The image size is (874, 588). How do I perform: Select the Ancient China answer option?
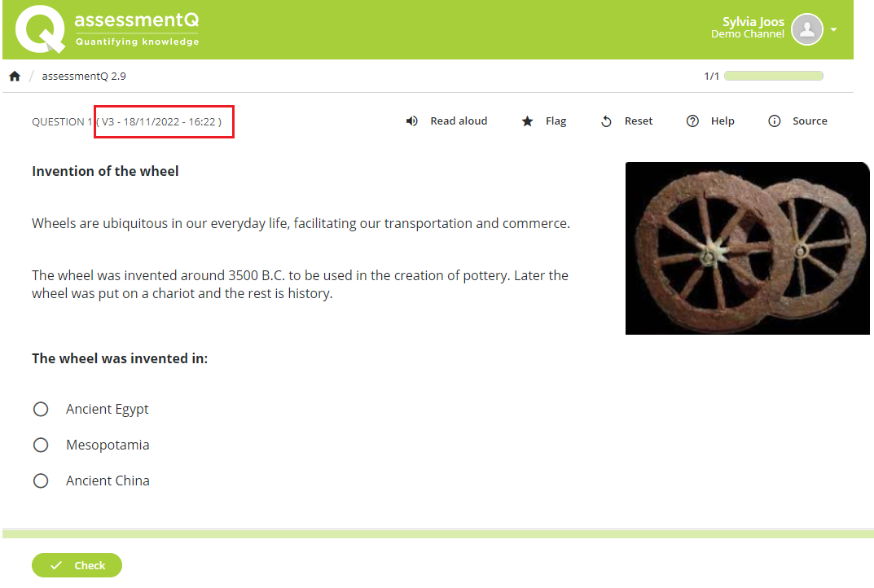[x=41, y=480]
